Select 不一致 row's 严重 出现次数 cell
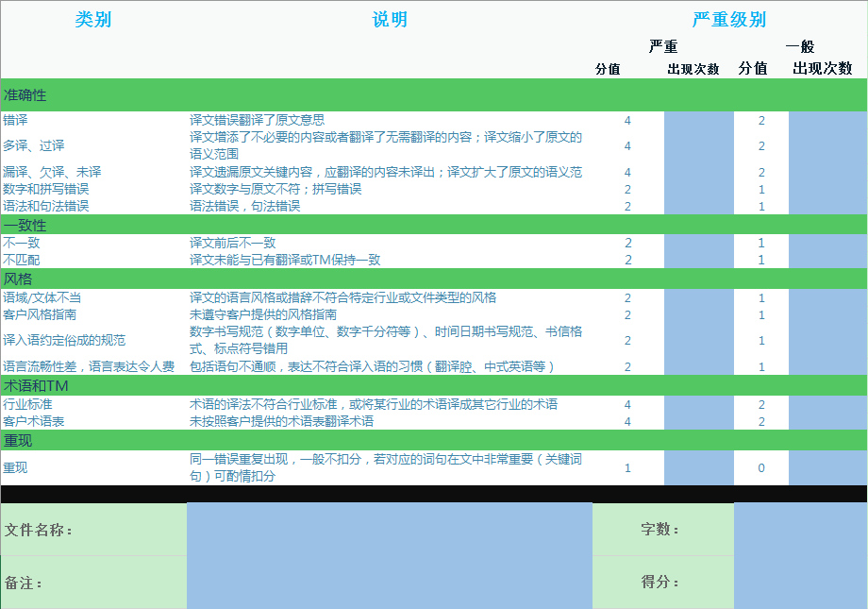Image resolution: width=868 pixels, height=609 pixels. tap(698, 243)
